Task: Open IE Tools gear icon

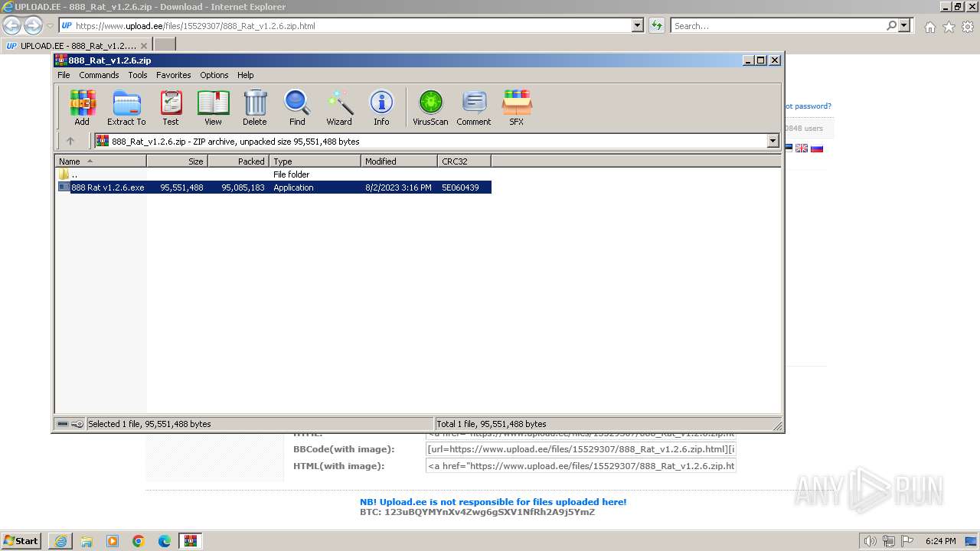Action: coord(968,27)
